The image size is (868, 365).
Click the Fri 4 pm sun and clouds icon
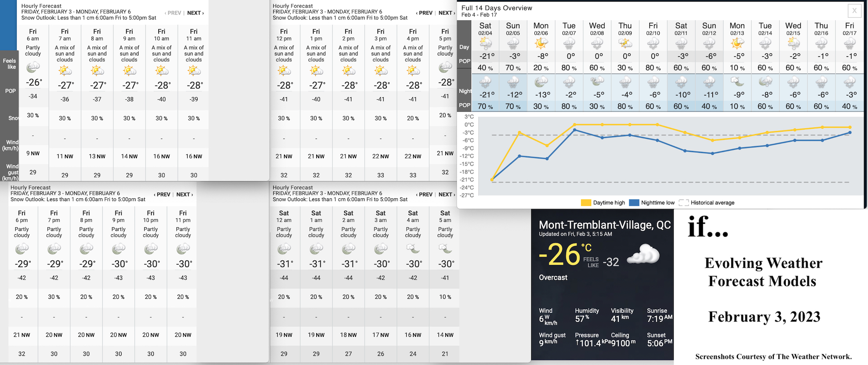413,70
